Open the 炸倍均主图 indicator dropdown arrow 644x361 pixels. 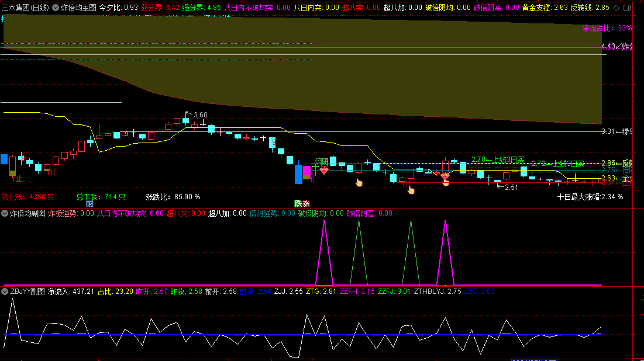pyautogui.click(x=56, y=8)
